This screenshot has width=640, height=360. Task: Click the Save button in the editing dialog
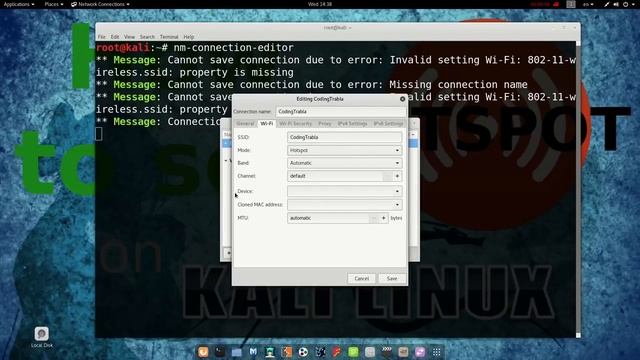tap(392, 278)
